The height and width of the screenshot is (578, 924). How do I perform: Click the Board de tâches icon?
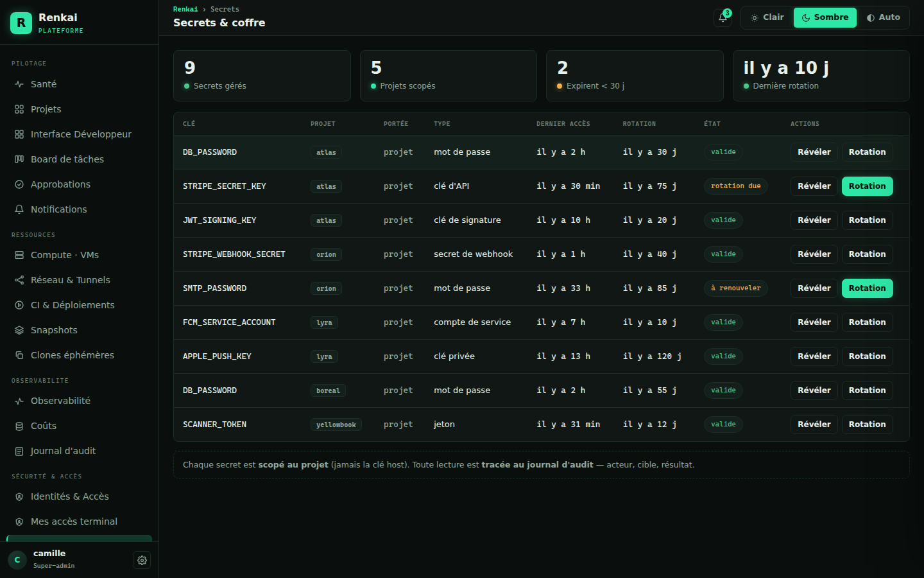pos(19,159)
